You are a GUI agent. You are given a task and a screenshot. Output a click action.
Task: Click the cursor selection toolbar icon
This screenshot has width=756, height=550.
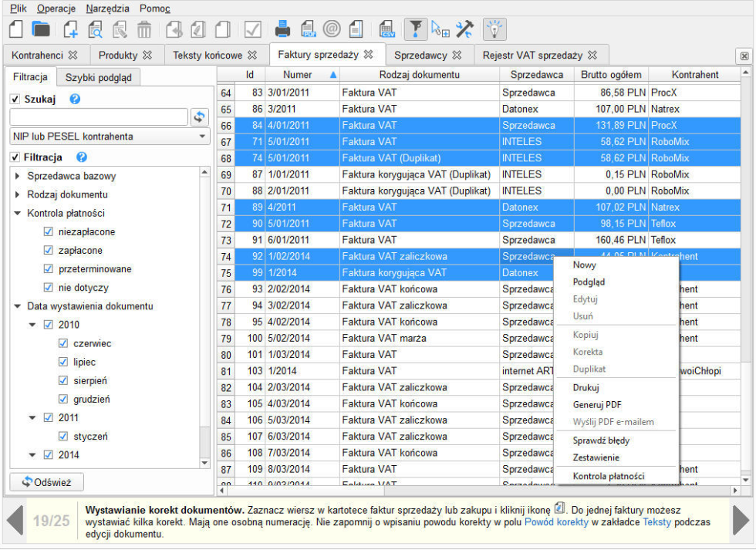[x=440, y=29]
